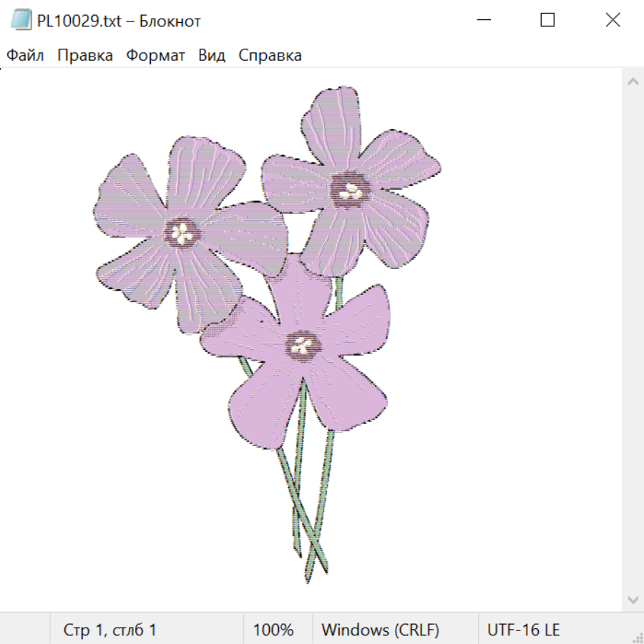This screenshot has height=644, width=644.
Task: Open the Вид menu
Action: coord(212,56)
